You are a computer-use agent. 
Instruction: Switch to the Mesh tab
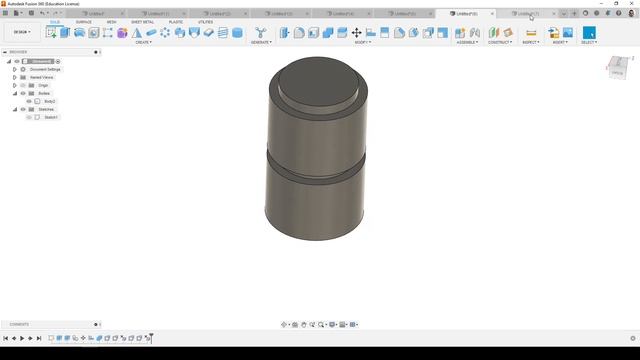point(111,22)
